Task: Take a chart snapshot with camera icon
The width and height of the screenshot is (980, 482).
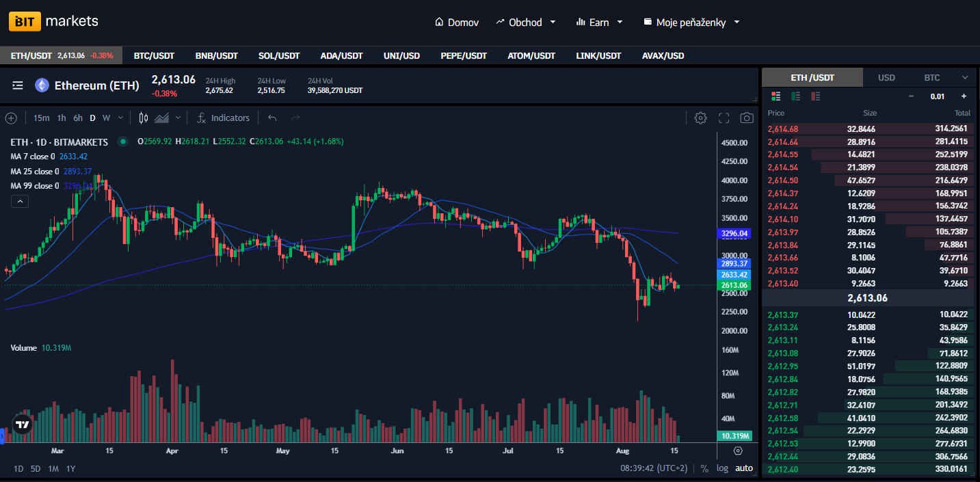Action: (x=747, y=118)
